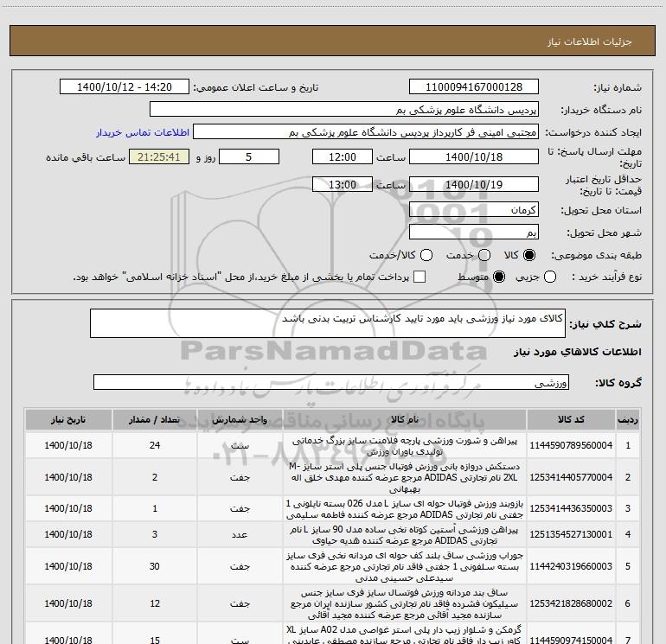The height and width of the screenshot is (644, 666).
Task: Toggle the Islamic treasury payment checkbox
Action: pos(419,277)
